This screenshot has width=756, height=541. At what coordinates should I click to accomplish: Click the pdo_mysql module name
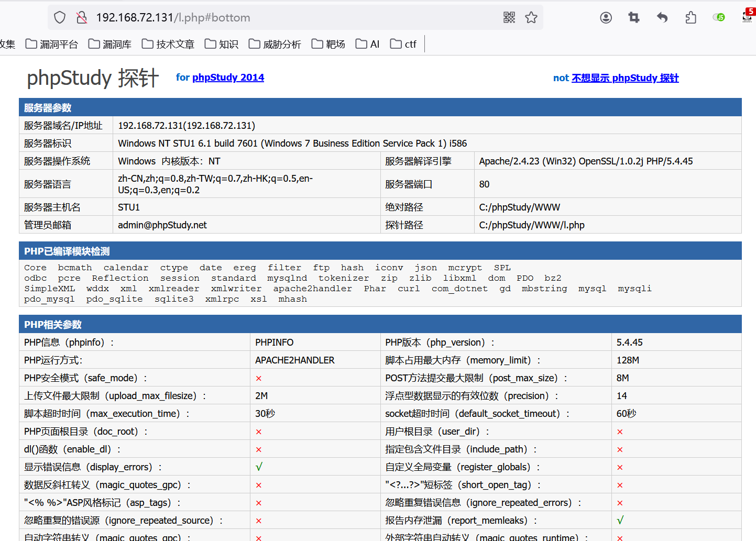(49, 299)
